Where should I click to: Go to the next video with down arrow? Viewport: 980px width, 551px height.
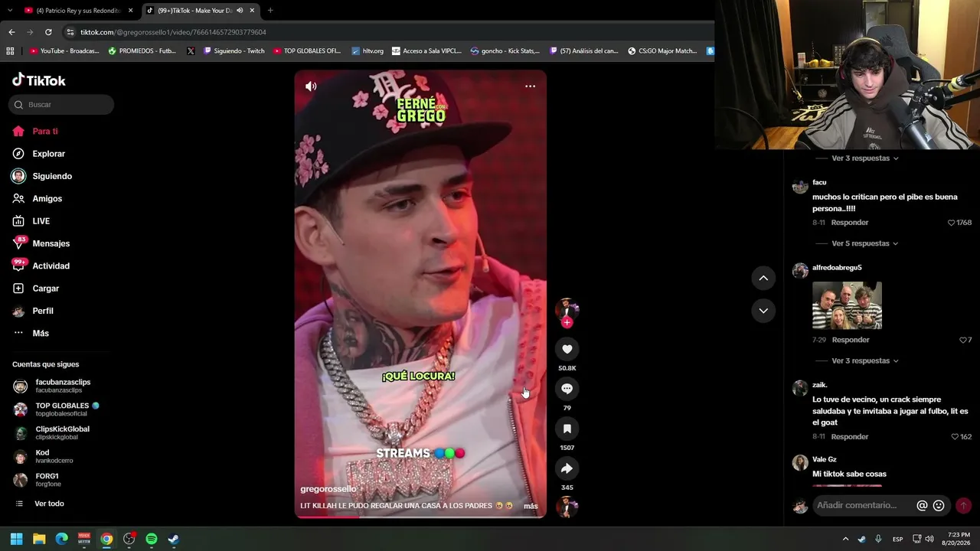763,311
